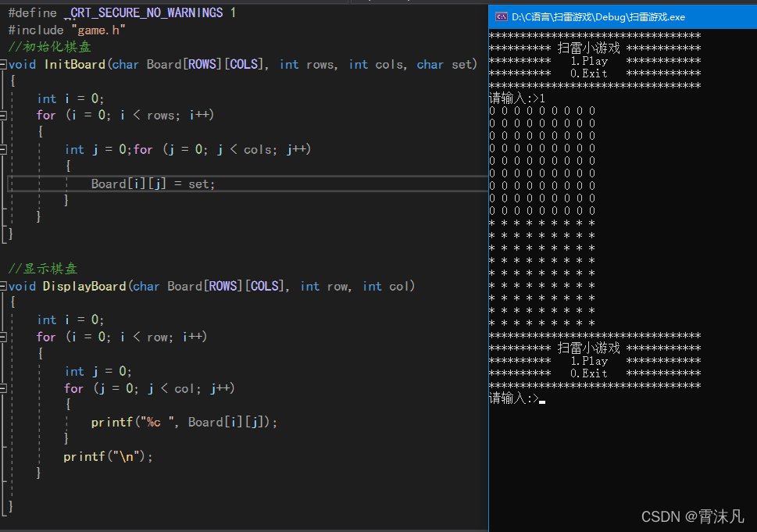This screenshot has width=757, height=532.
Task: Click the #include "game.h" line
Action: (x=66, y=30)
